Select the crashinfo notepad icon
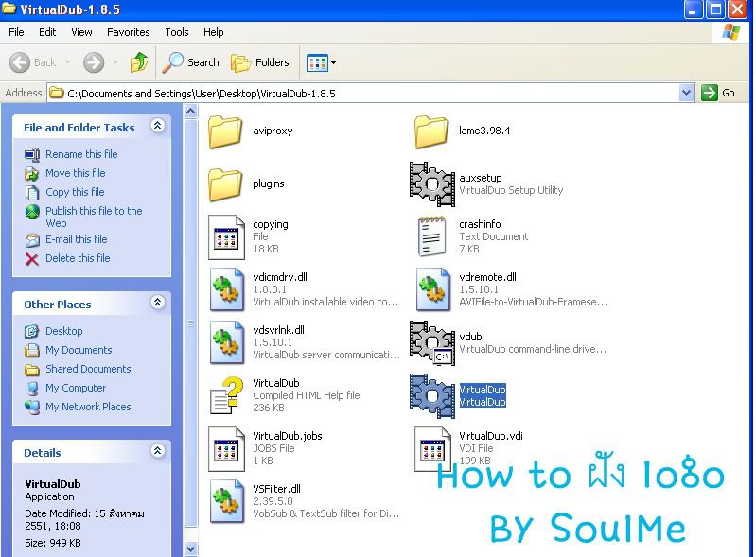 pyautogui.click(x=432, y=236)
